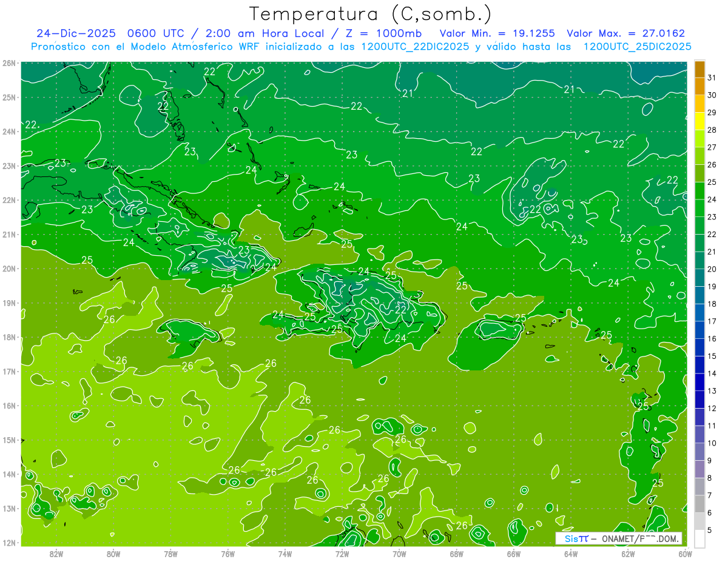Click "2:00 am Hora Local" text

[x=265, y=33]
